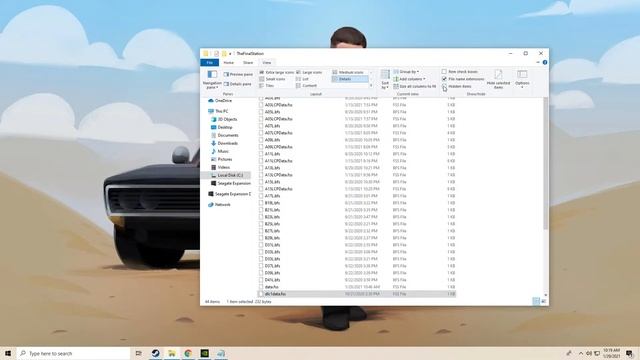Open Music in navigation pane
640x360 pixels.
click(220, 151)
